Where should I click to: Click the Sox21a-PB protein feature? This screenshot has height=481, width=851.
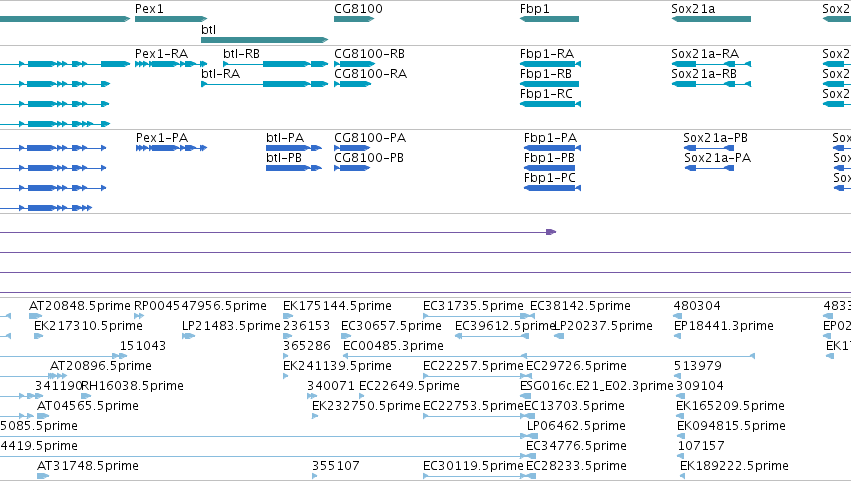709,148
